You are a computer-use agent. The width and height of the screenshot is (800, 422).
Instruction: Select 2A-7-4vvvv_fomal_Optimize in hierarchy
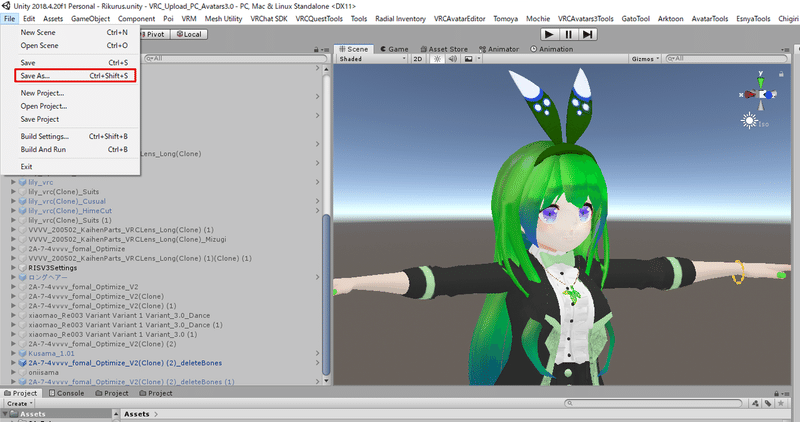pyautogui.click(x=77, y=249)
